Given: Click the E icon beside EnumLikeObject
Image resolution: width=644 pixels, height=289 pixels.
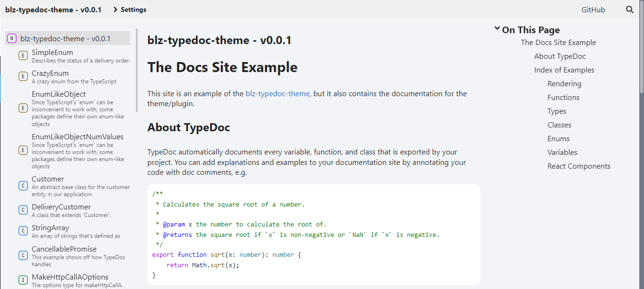Looking at the screenshot, I should [x=23, y=108].
